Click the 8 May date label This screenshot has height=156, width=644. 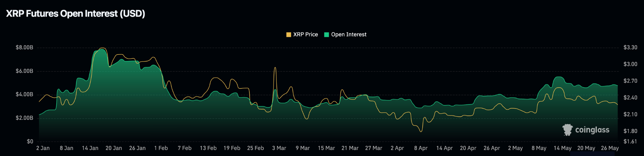(539, 148)
